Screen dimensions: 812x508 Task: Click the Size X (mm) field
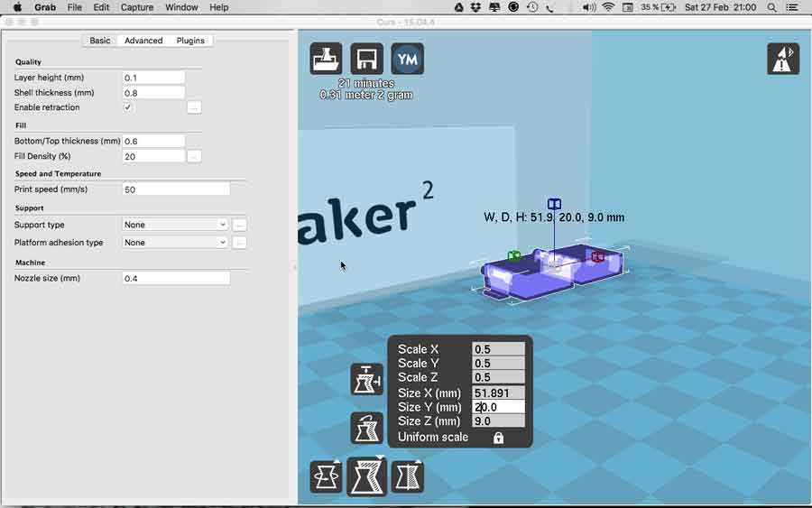pyautogui.click(x=498, y=393)
